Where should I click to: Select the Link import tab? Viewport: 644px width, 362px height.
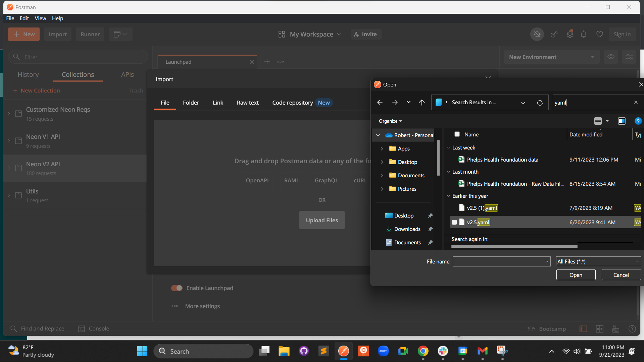point(218,103)
